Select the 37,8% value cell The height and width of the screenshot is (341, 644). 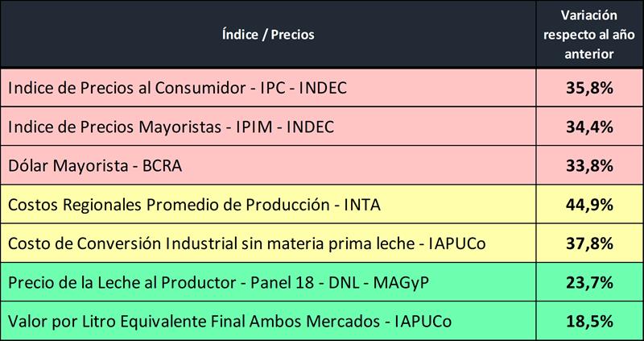pyautogui.click(x=588, y=244)
